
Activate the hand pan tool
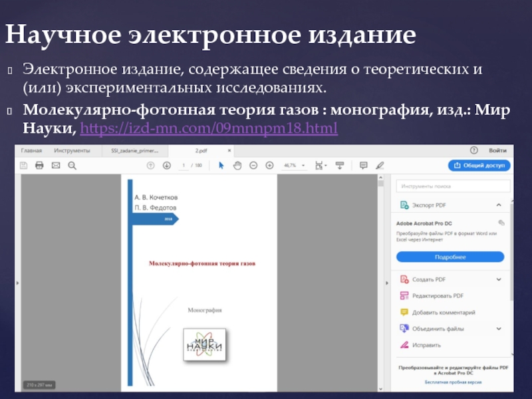click(237, 165)
